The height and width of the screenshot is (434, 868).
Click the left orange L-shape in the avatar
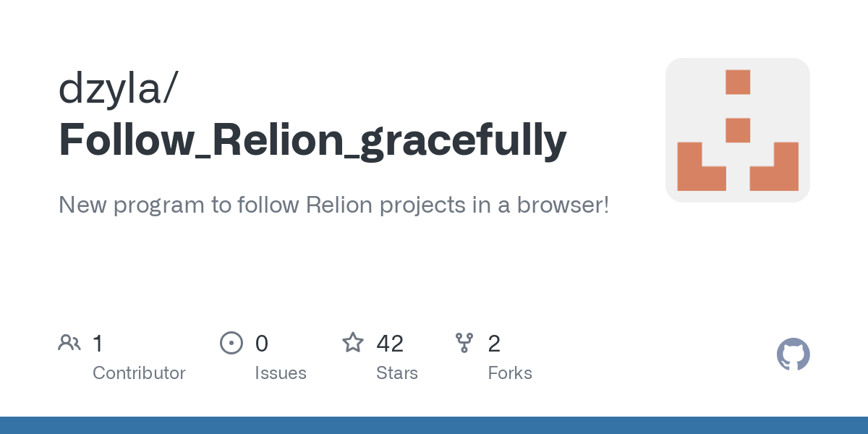(x=702, y=166)
